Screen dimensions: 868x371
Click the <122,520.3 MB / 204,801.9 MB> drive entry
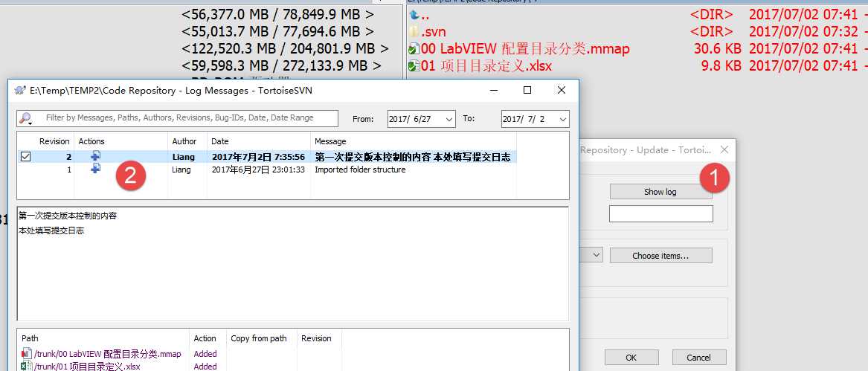285,48
